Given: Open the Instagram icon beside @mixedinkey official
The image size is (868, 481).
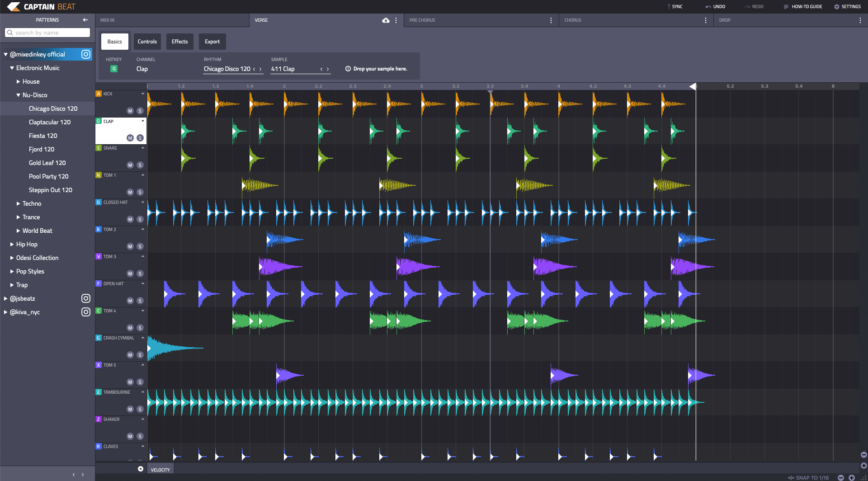Looking at the screenshot, I should tap(85, 54).
